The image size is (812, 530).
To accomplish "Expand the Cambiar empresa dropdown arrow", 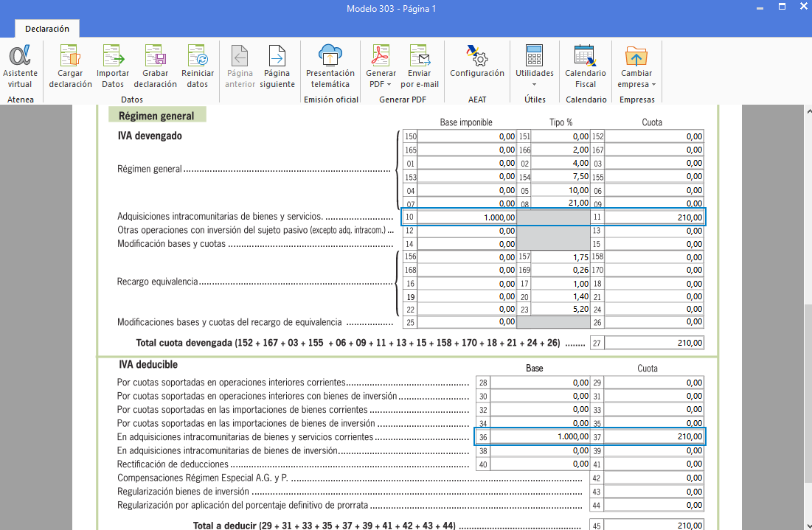I will coord(653,84).
